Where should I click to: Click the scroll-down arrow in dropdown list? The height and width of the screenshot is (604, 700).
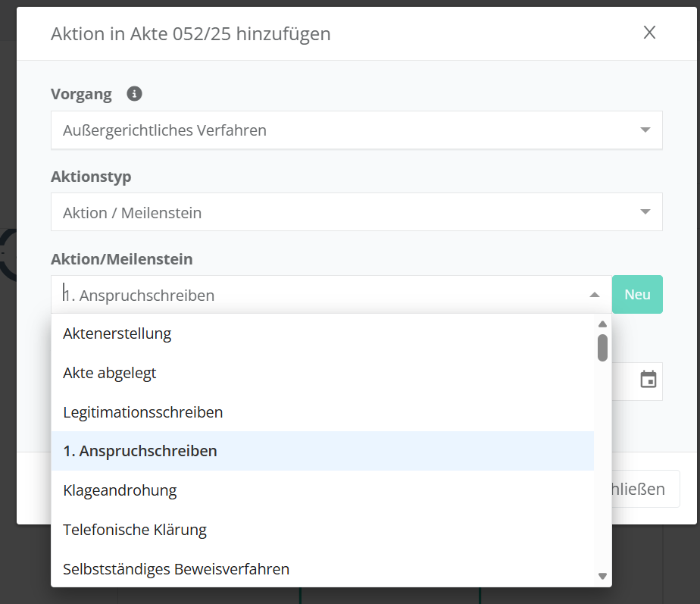[602, 577]
